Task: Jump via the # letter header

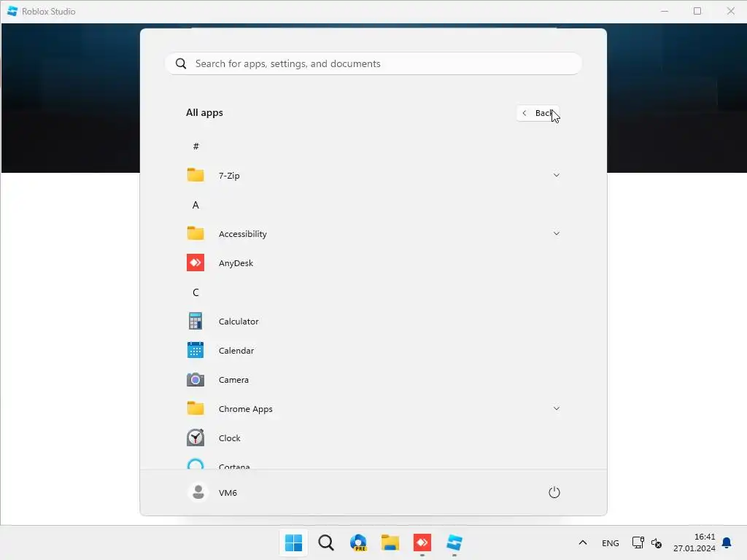Action: (196, 146)
